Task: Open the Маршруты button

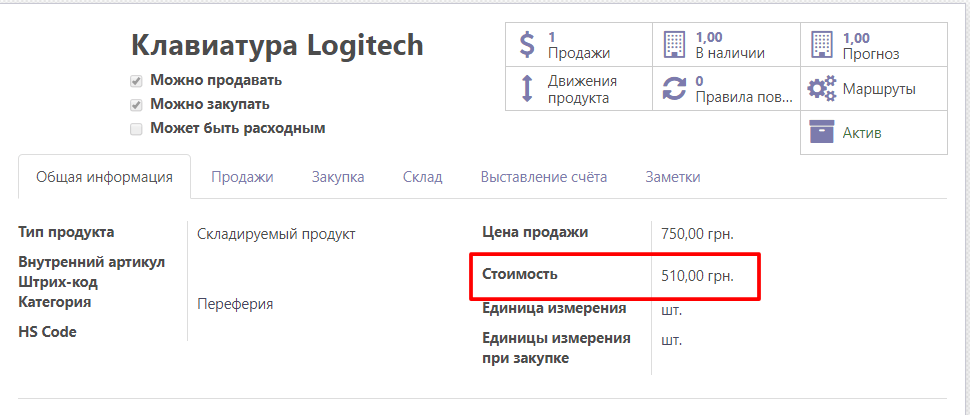Action: (873, 88)
